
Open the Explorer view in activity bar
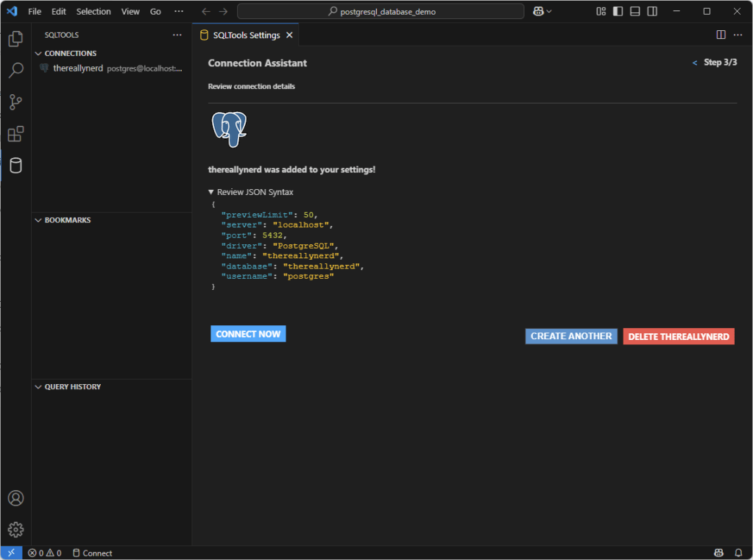pos(15,38)
